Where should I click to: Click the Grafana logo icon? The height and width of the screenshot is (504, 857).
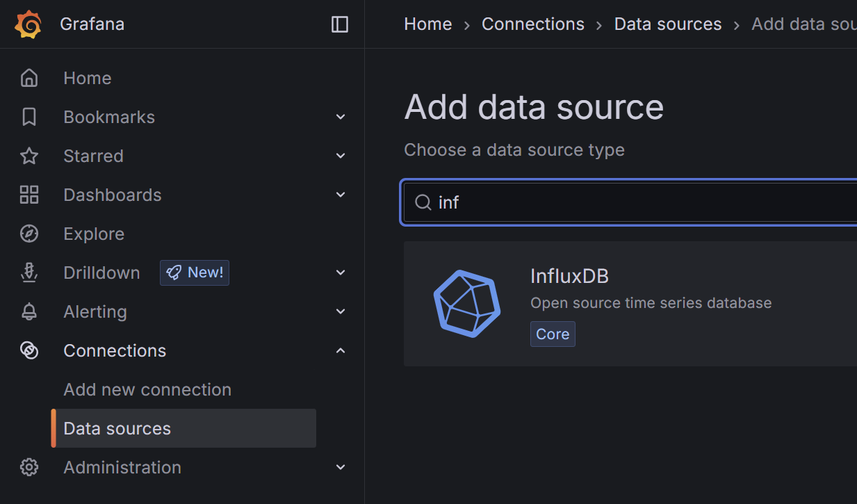[x=29, y=24]
